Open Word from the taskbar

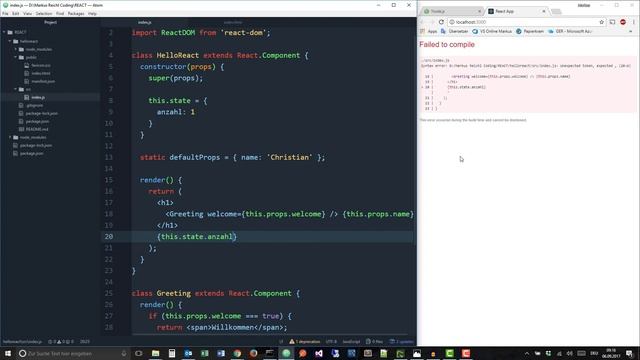coord(221,353)
